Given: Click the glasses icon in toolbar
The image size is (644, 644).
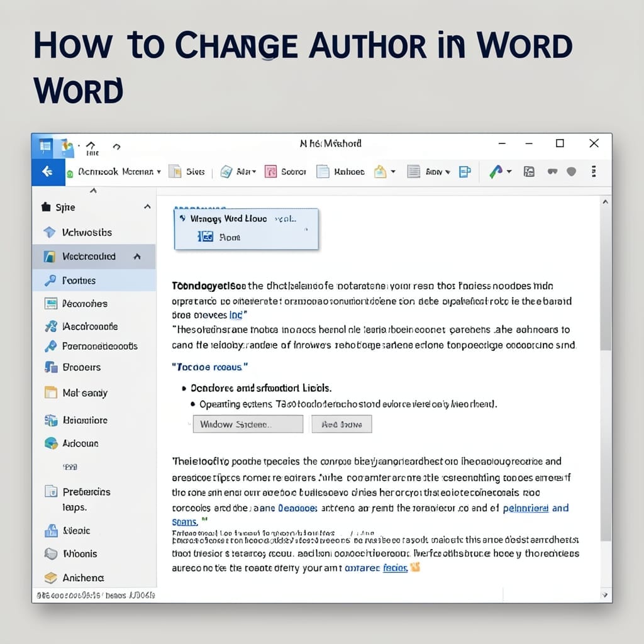Looking at the screenshot, I should click(x=552, y=171).
